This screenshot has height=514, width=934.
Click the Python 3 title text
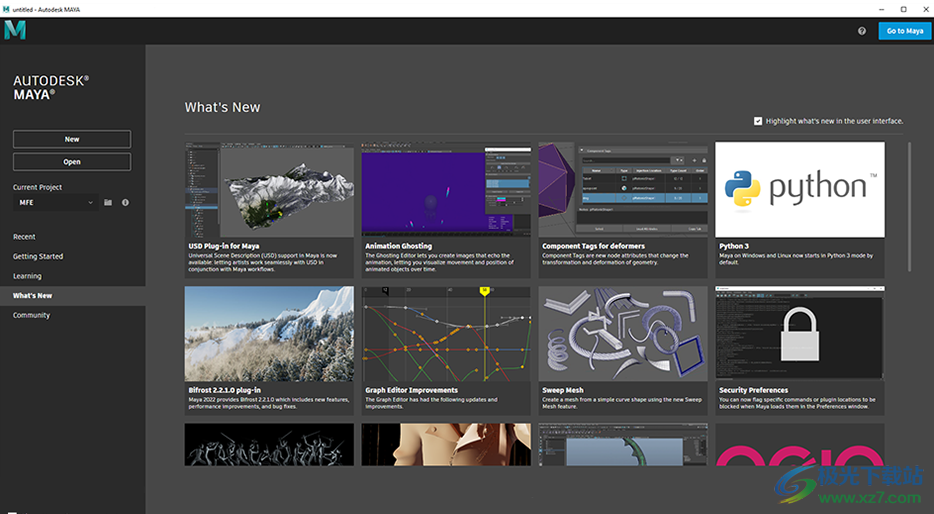coord(734,246)
